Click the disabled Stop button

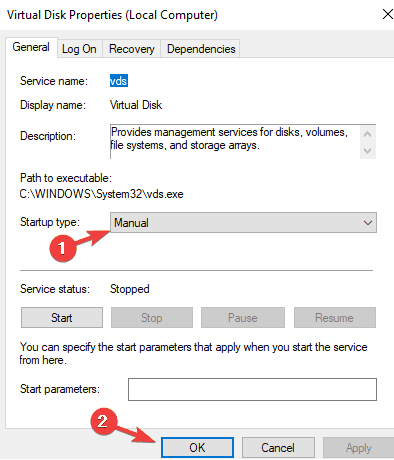coord(152,318)
